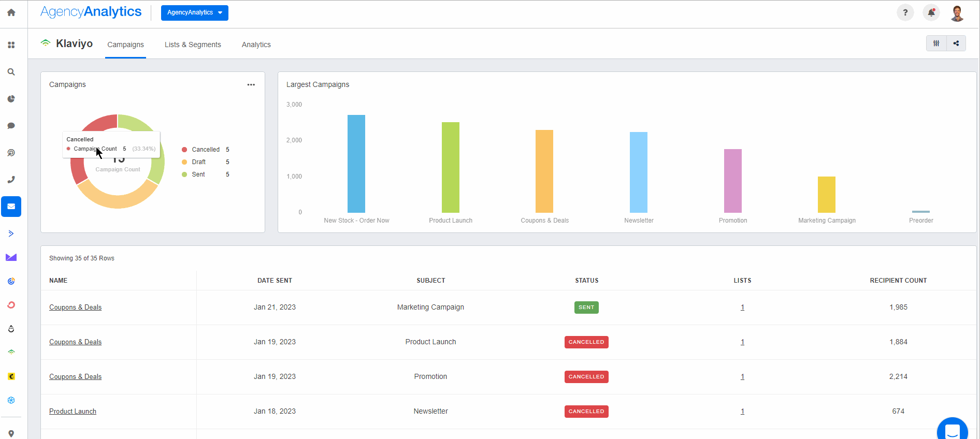980x439 pixels.
Task: Open the pie chart reports icon
Action: [11, 99]
